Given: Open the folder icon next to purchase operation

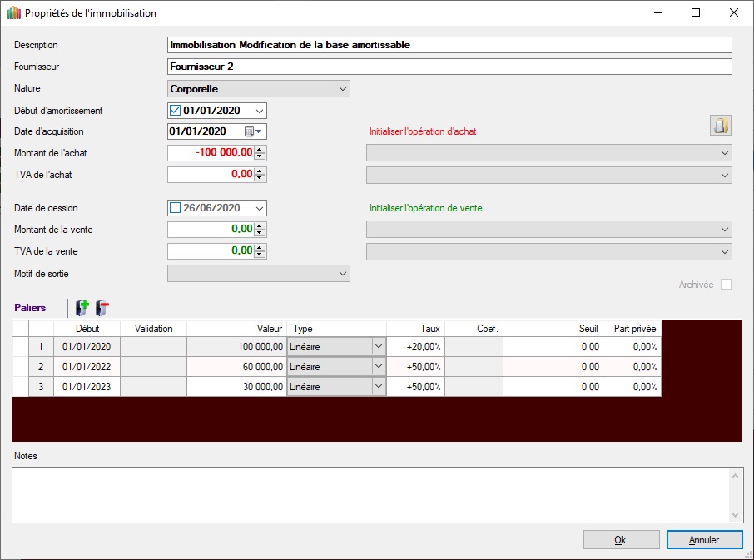Looking at the screenshot, I should (x=721, y=126).
